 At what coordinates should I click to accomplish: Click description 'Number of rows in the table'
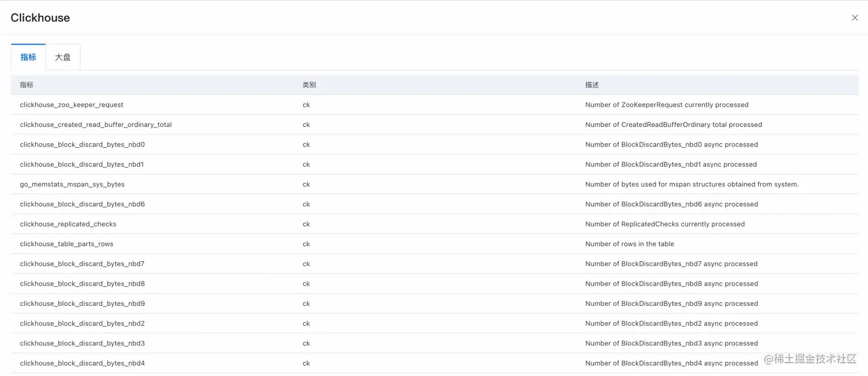630,244
